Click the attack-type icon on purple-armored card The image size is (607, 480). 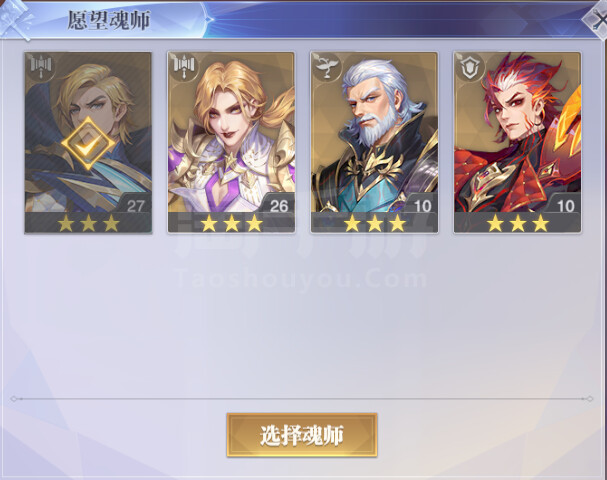coord(183,67)
